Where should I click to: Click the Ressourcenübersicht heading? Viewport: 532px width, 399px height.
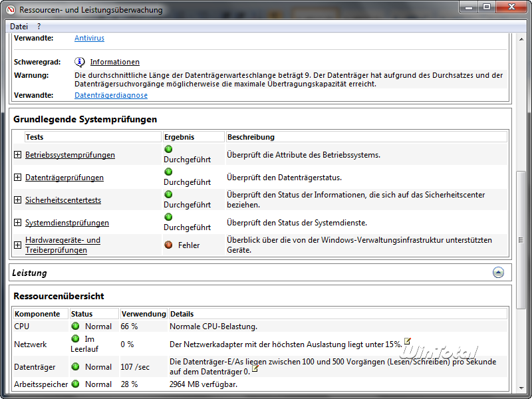click(x=59, y=296)
